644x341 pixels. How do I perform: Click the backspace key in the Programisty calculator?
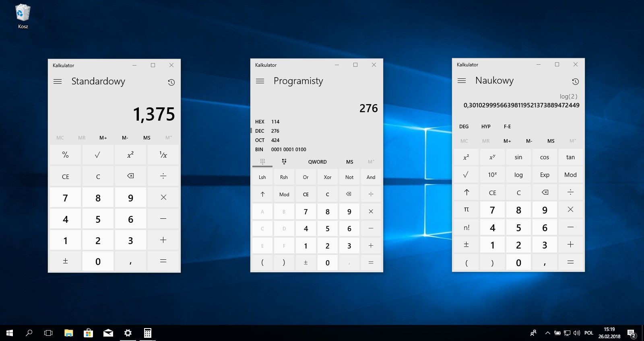pyautogui.click(x=349, y=194)
